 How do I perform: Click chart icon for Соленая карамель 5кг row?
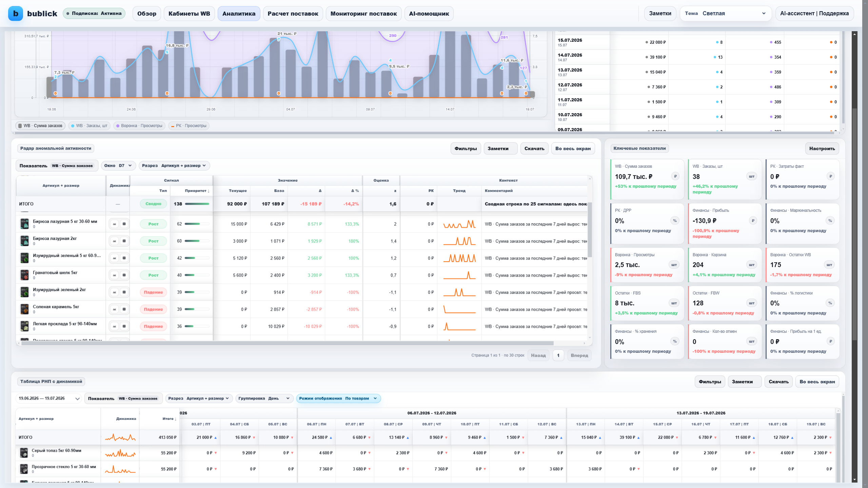click(x=115, y=309)
